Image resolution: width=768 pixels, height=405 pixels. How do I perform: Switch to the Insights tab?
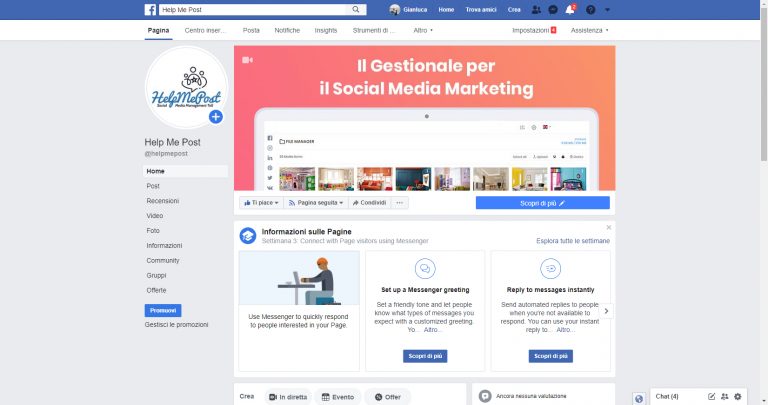coord(325,31)
